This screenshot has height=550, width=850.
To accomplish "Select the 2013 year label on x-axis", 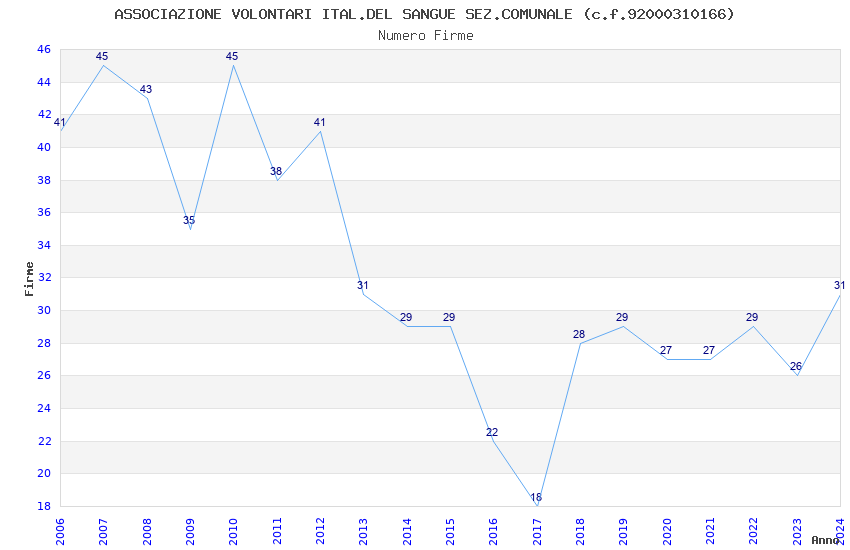I will (363, 531).
